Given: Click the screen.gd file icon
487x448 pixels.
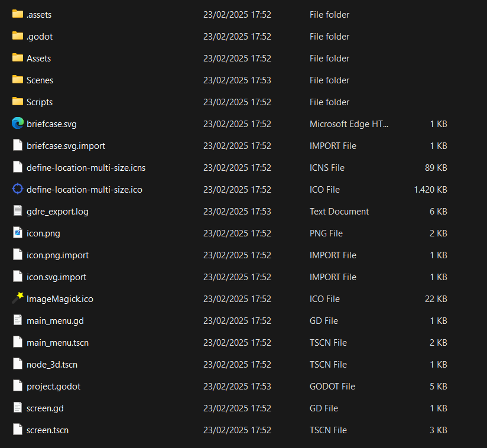Looking at the screenshot, I should tap(17, 408).
